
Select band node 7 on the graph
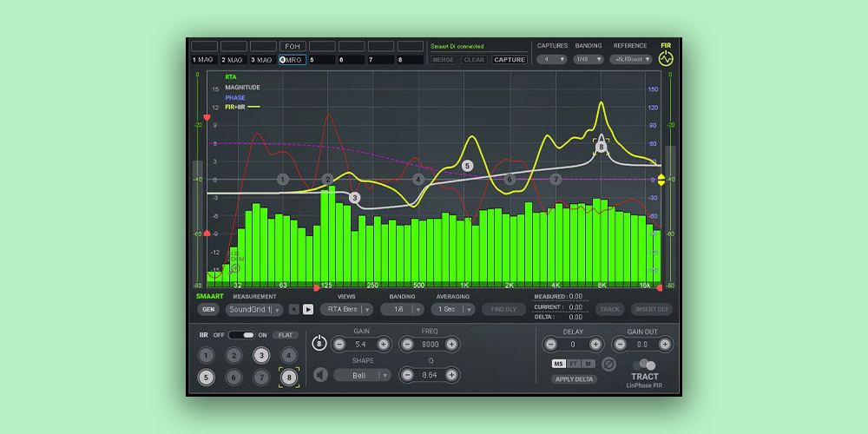(556, 180)
